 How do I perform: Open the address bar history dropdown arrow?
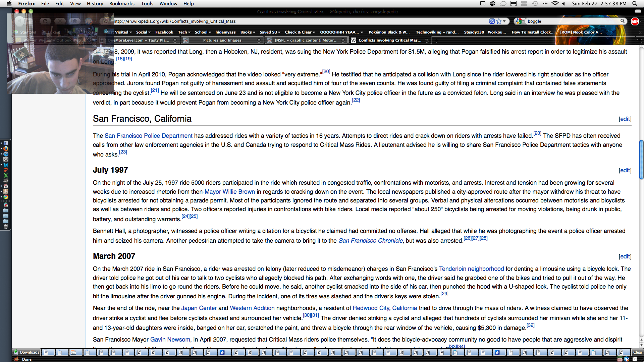tap(504, 21)
